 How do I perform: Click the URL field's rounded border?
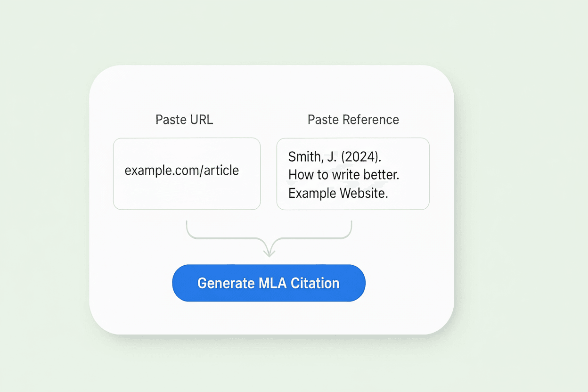point(186,138)
